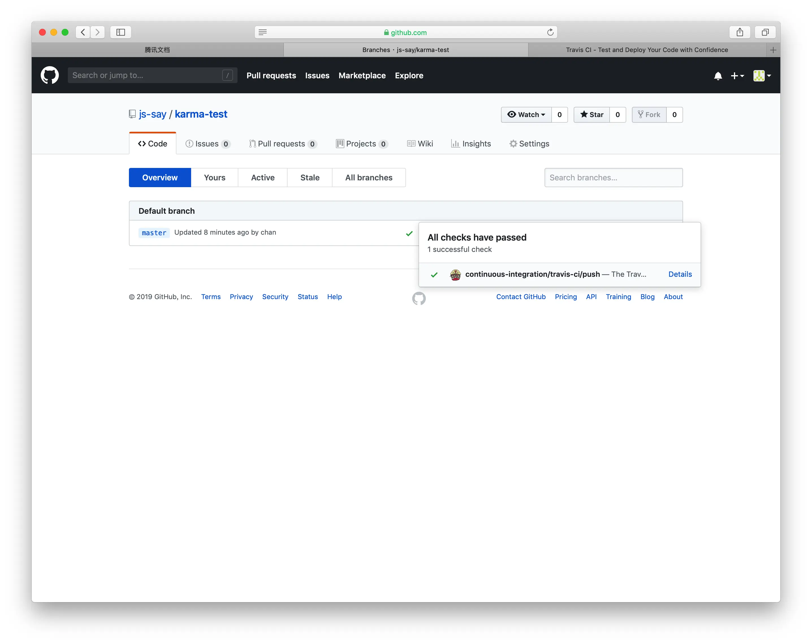
Task: Click the slash shortcut key icon
Action: (228, 75)
